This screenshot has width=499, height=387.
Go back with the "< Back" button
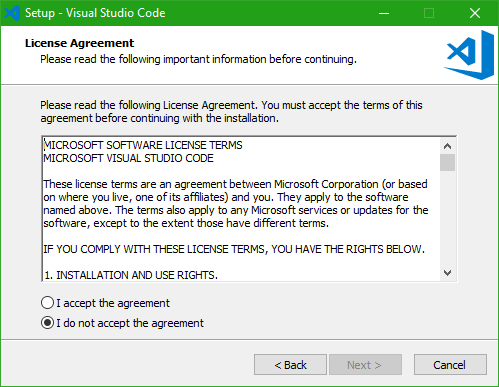pos(290,365)
